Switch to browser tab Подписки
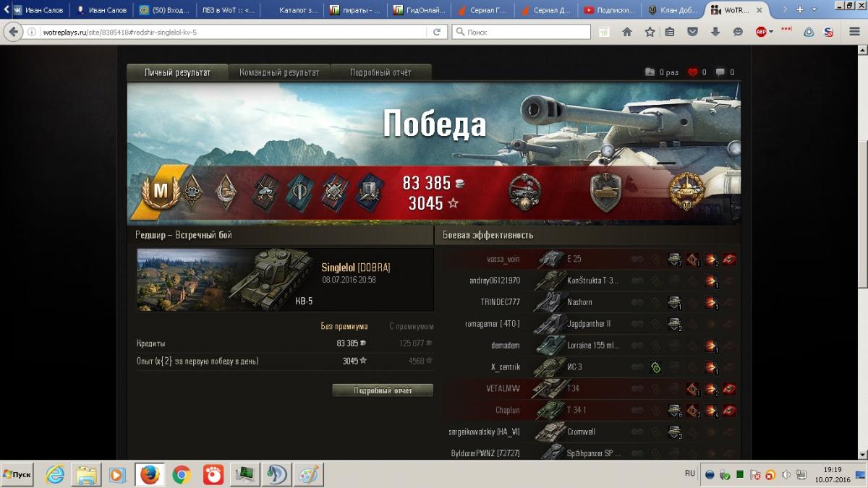This screenshot has width=868, height=488. [608, 10]
